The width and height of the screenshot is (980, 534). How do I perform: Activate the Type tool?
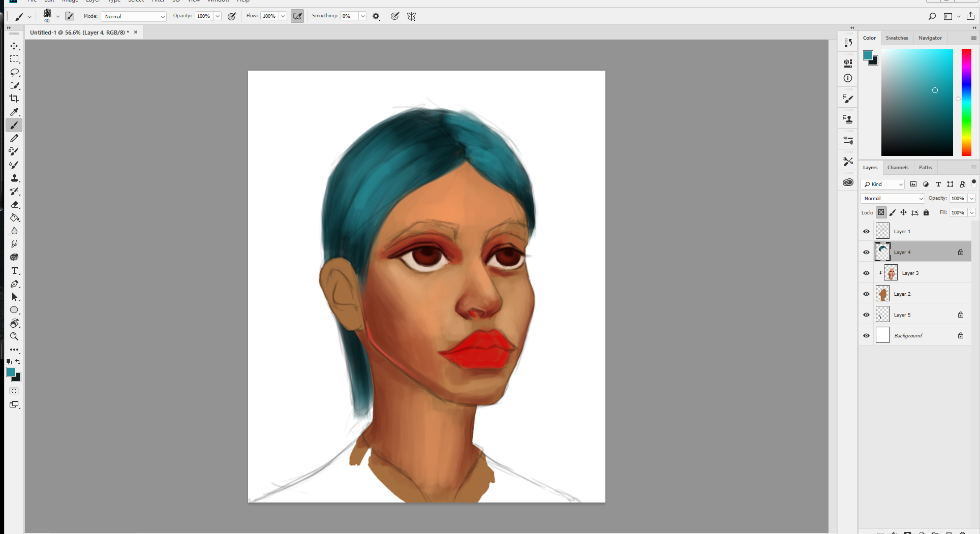click(14, 270)
